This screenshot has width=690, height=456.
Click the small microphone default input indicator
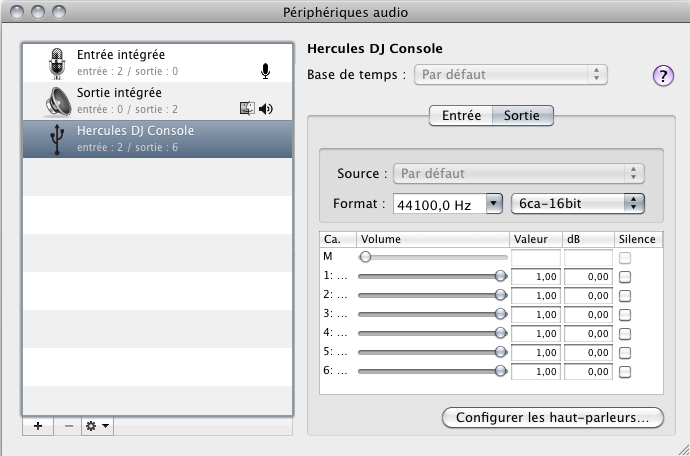(x=265, y=71)
